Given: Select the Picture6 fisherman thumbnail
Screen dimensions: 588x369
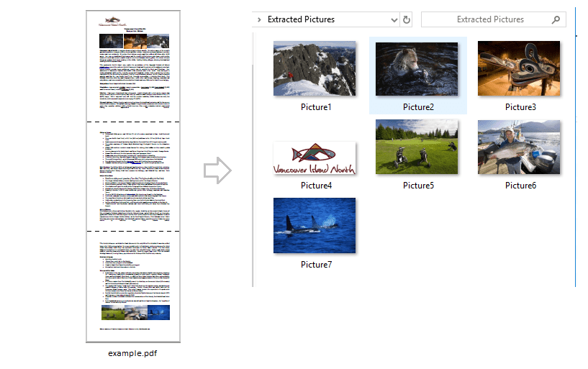Looking at the screenshot, I should pyautogui.click(x=519, y=147).
